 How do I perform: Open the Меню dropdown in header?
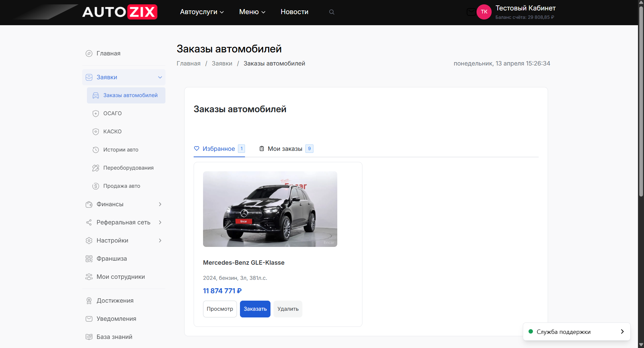click(x=252, y=12)
